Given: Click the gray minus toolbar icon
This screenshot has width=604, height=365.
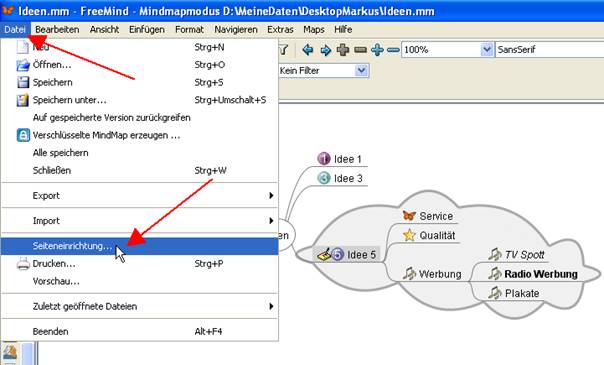Looking at the screenshot, I should pos(360,50).
